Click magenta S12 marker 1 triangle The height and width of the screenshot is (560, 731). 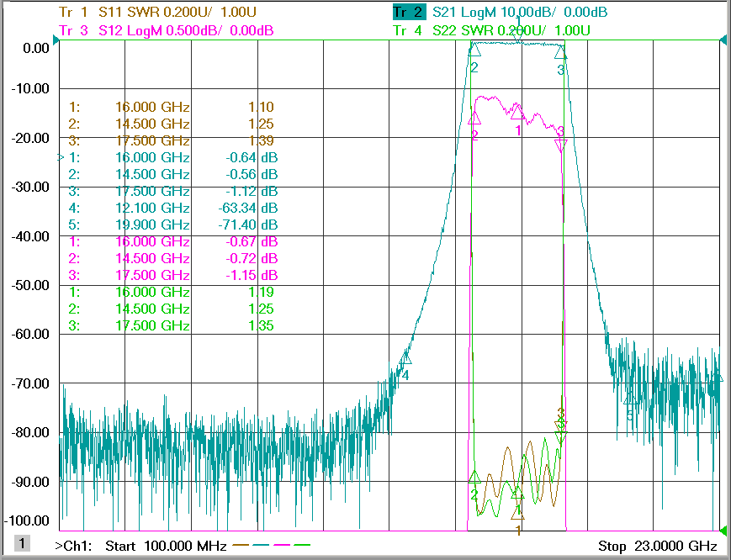[x=516, y=113]
